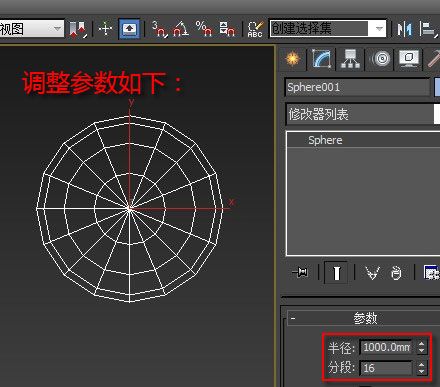This screenshot has width=440, height=387.
Task: Click the 半径 field showing 1000.0mm
Action: [x=387, y=347]
